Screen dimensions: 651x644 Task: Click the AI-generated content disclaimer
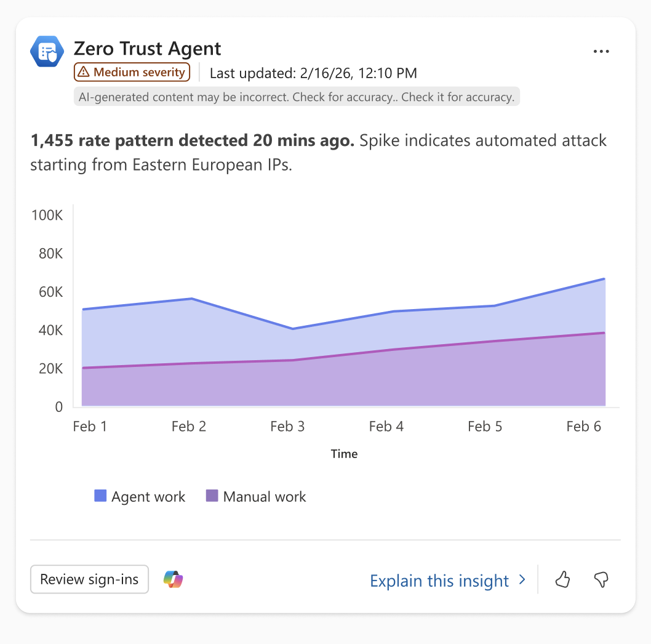[297, 97]
